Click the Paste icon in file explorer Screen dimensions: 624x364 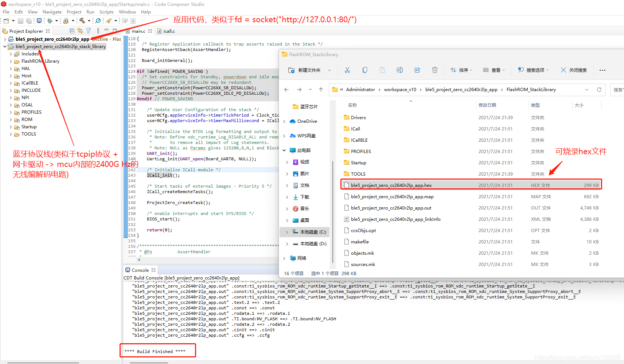(x=382, y=70)
